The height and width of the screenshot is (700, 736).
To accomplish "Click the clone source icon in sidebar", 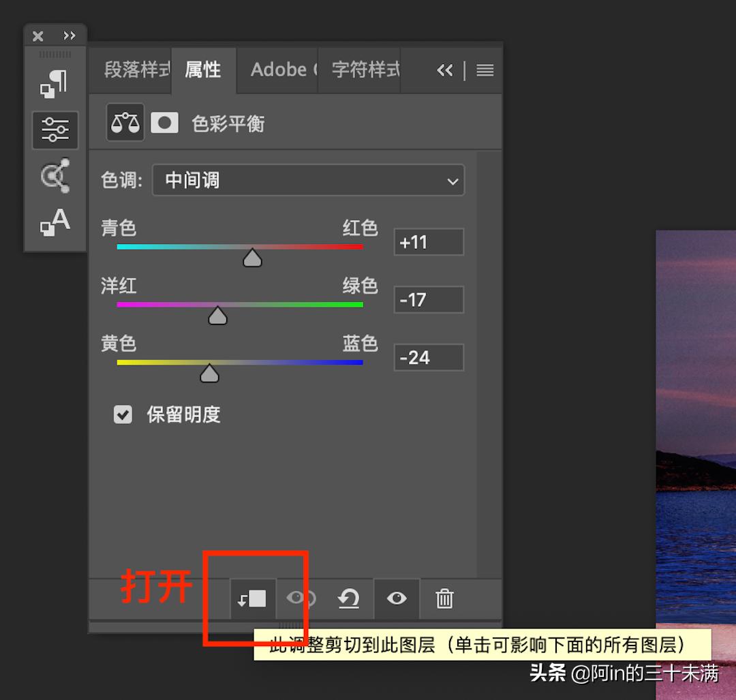I will (x=55, y=176).
